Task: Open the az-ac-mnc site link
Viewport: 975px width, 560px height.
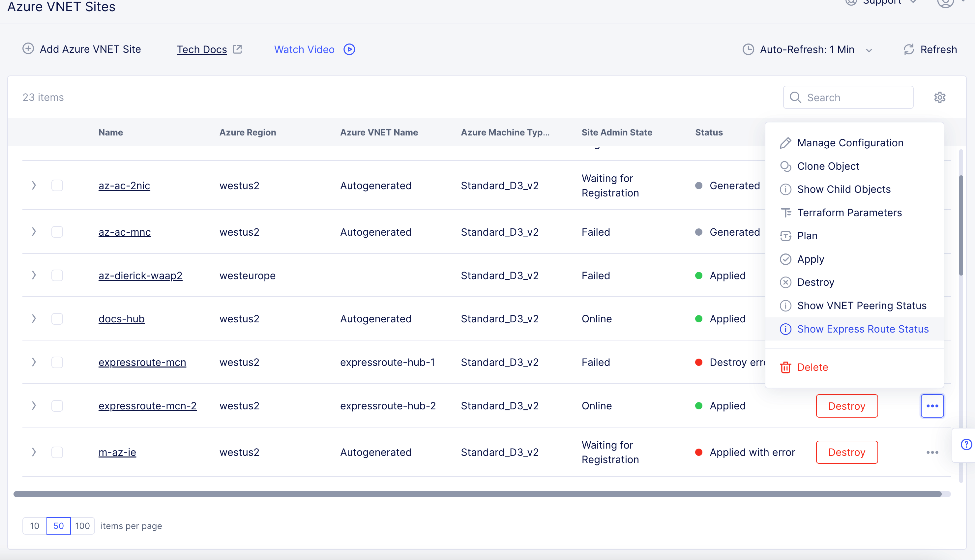Action: pos(125,232)
